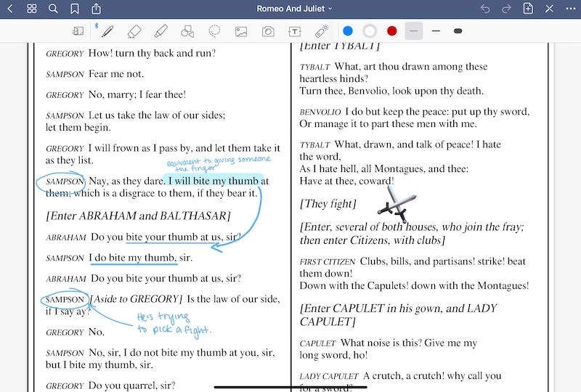Select the Pen tool

click(x=107, y=31)
